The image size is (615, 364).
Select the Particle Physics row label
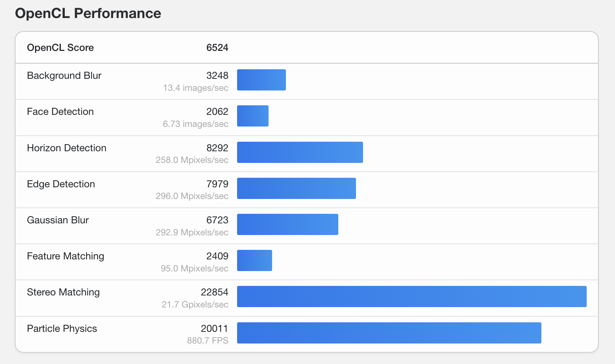click(62, 329)
